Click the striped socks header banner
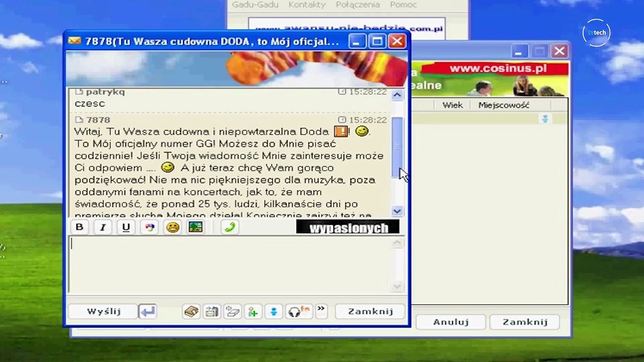 tap(236, 69)
